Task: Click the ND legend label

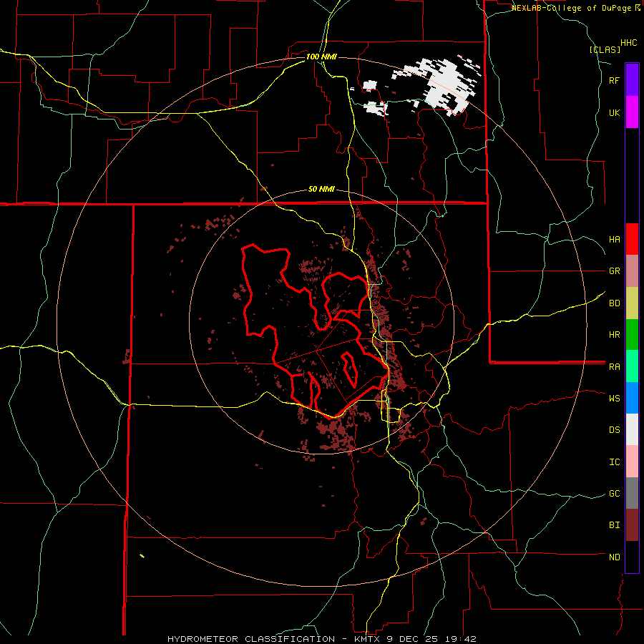Action: [614, 557]
